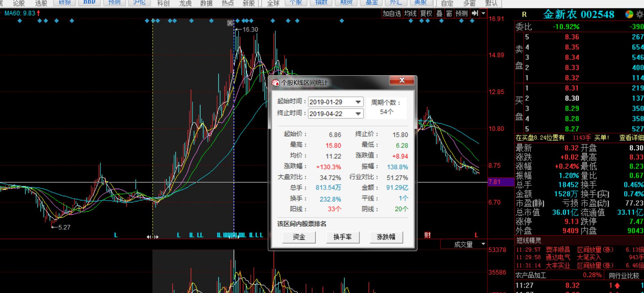Click the red L marker at chart right
644x293 pixels.
point(476,235)
